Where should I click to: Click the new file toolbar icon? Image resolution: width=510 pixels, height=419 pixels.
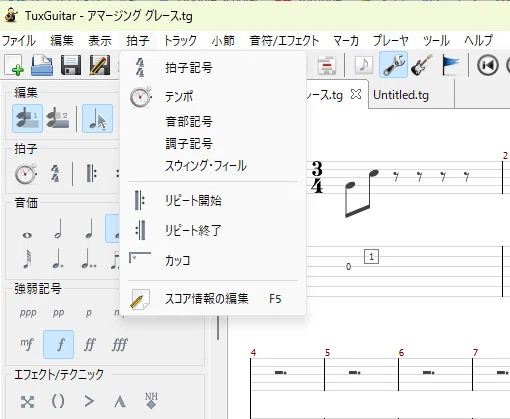point(14,65)
